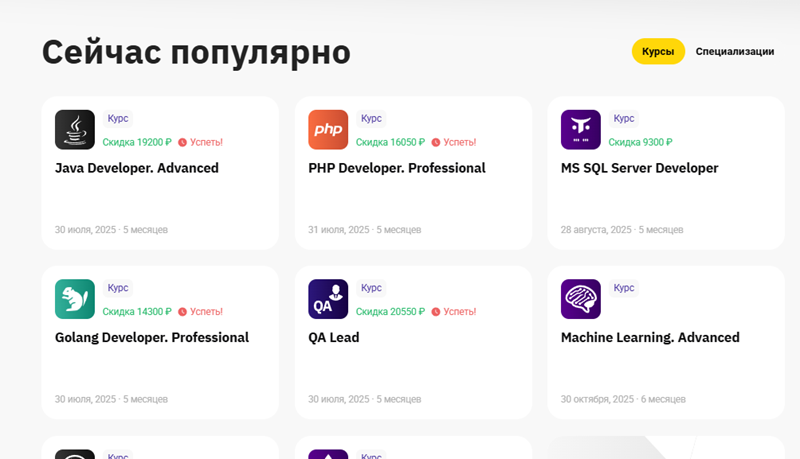Click 'Скидка 9300 ₽' text
The image size is (800, 459).
point(641,142)
